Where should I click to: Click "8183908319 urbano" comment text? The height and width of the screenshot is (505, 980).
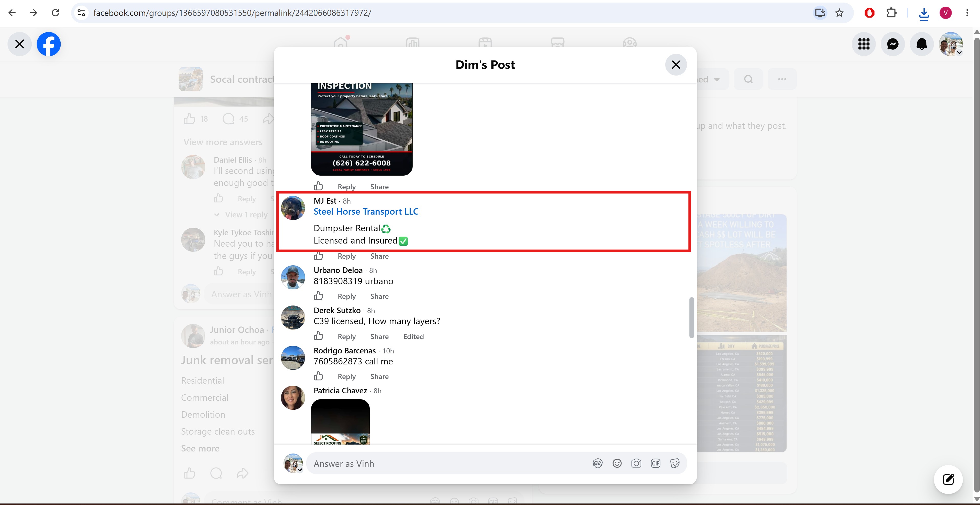353,281
